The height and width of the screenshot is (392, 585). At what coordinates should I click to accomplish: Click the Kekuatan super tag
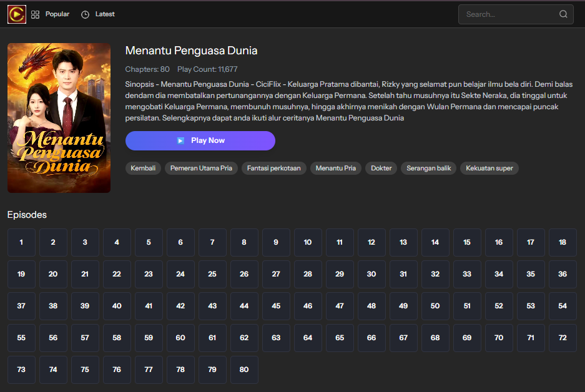coord(489,168)
